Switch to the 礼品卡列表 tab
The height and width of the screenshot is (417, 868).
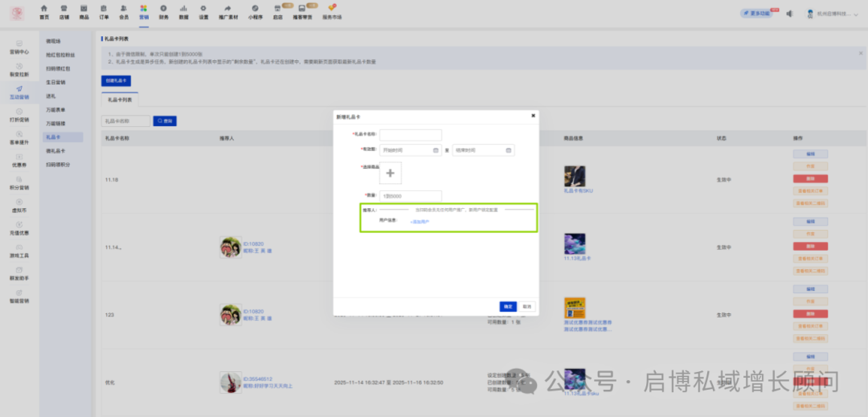coord(120,100)
